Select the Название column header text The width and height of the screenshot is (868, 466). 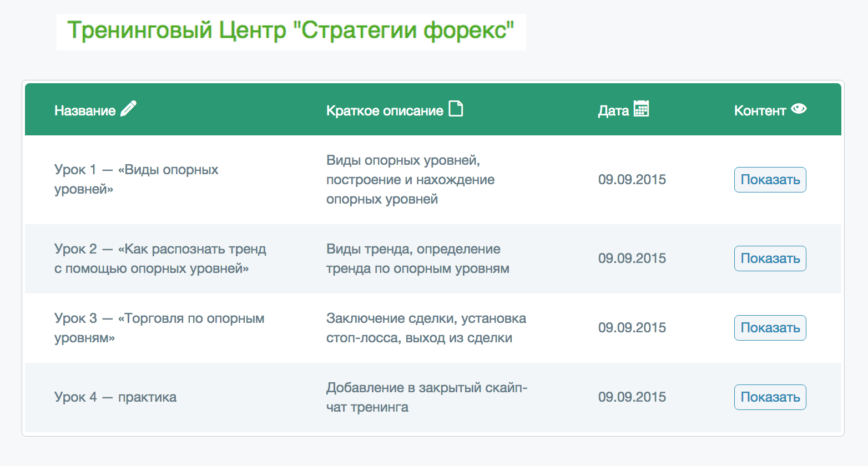coord(85,111)
